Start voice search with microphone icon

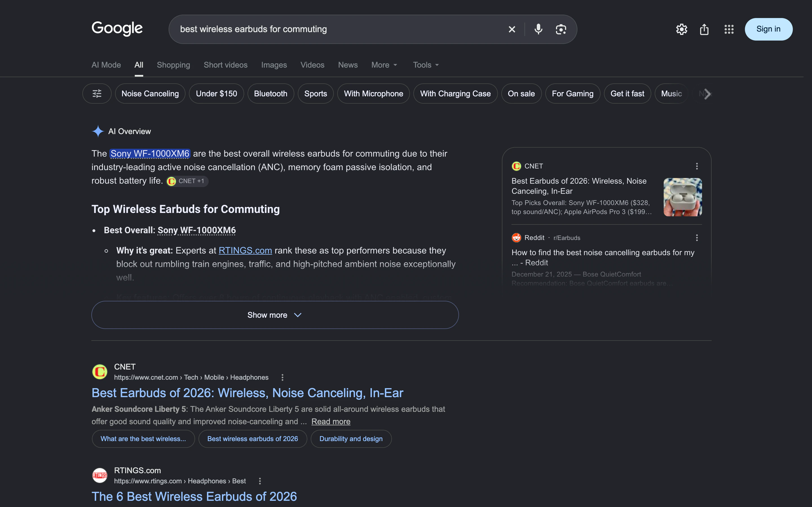click(x=538, y=30)
